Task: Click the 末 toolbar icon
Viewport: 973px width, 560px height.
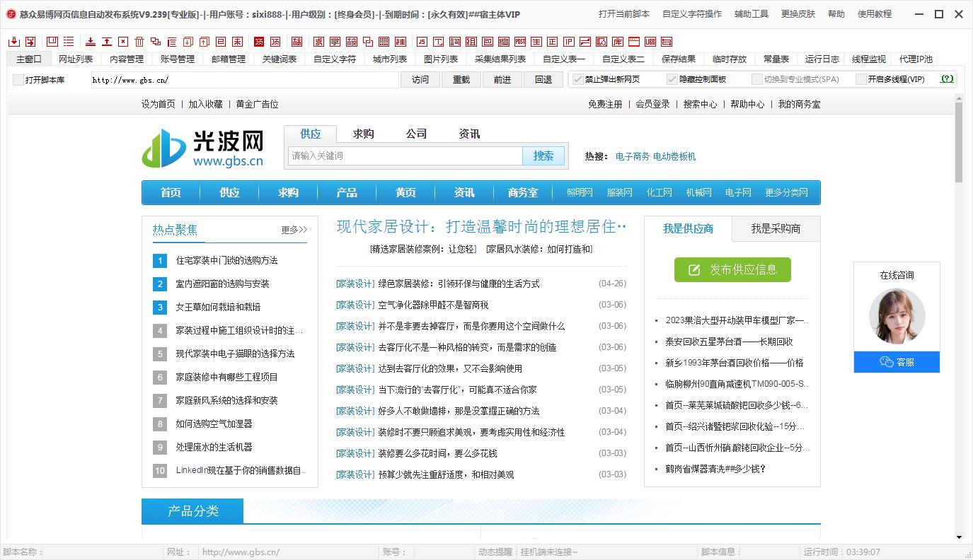Action: click(237, 42)
